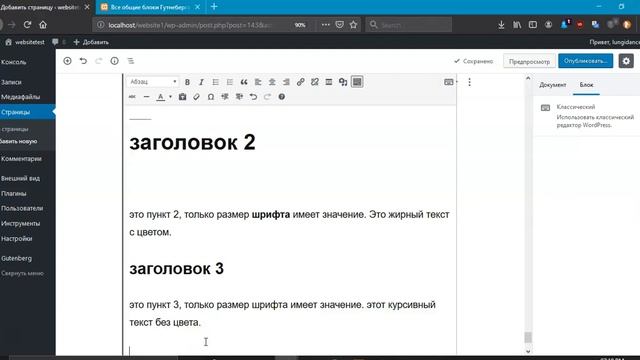Viewport: 640px width, 360px height.
Task: Reload the page in the browser
Action: 27,25
